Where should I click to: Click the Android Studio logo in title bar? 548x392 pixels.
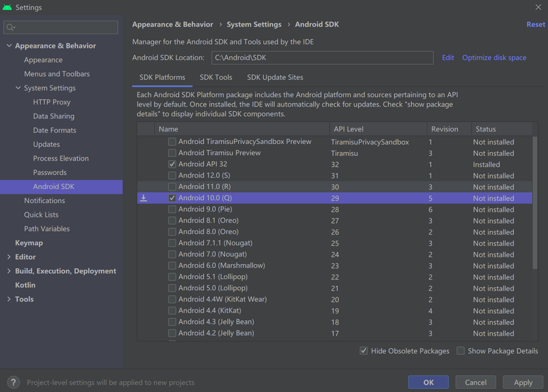tap(7, 8)
